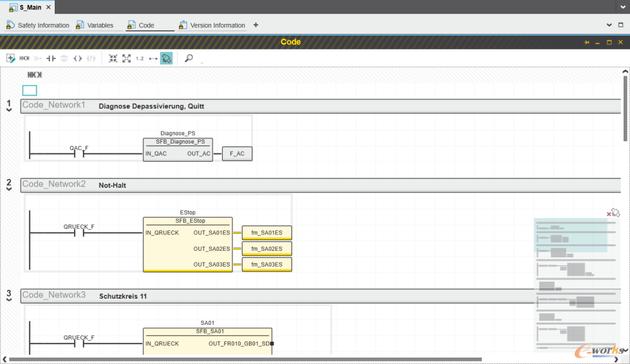
Task: Click the horizontal scrollbar thumb
Action: [x=245, y=359]
